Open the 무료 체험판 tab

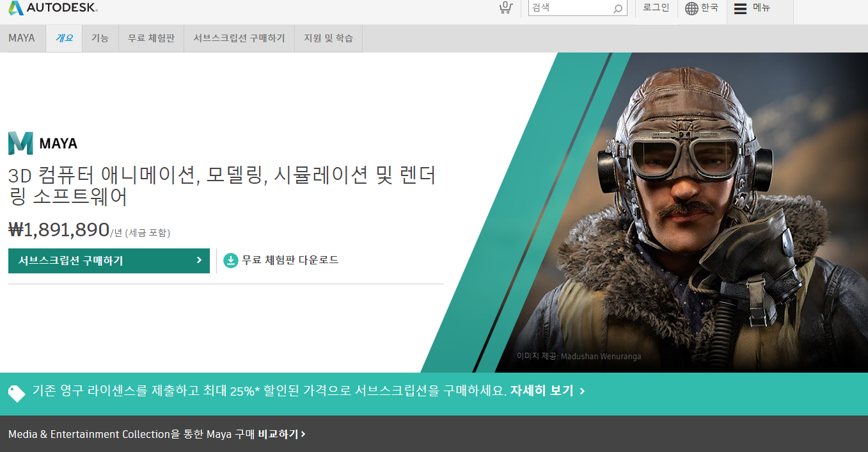pos(151,38)
